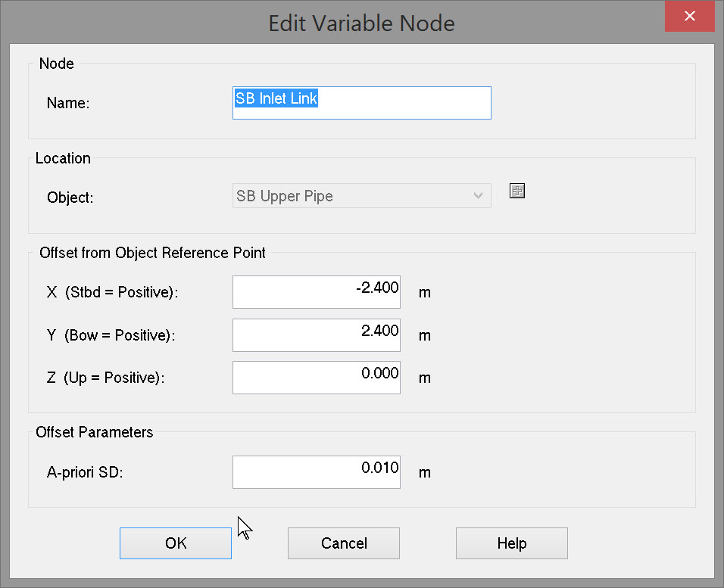Image resolution: width=724 pixels, height=588 pixels.
Task: Click the "Offset from Object Reference Point" heading
Action: coord(152,253)
